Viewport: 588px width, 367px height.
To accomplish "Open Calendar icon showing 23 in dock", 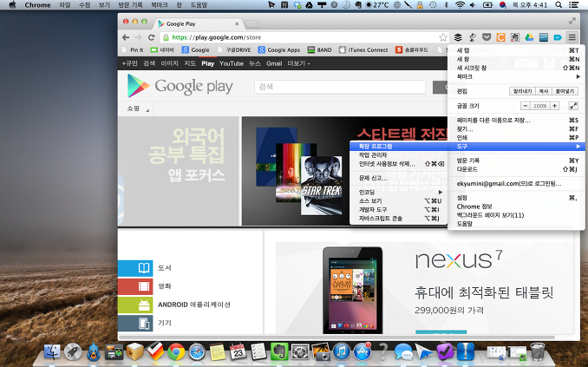I will click(x=238, y=352).
